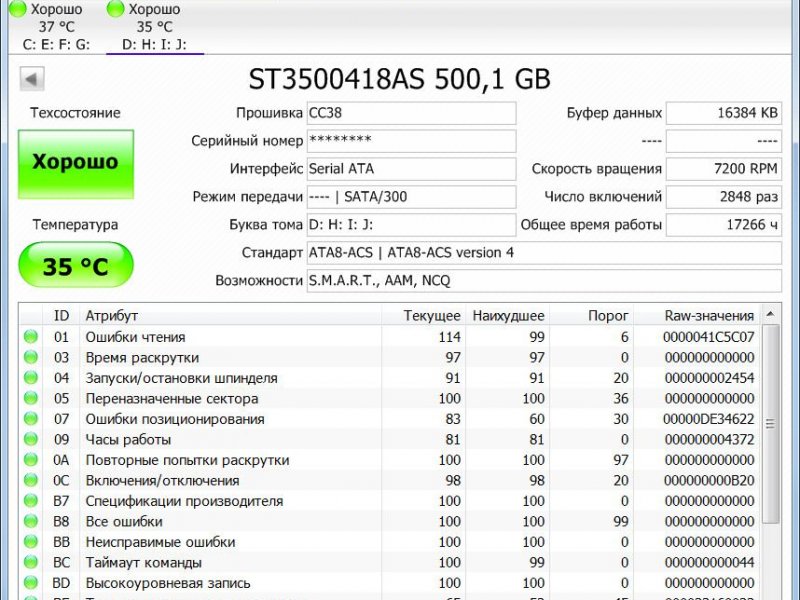Select the Повторные попытки раскрутки row
The image size is (800, 600).
(390, 460)
